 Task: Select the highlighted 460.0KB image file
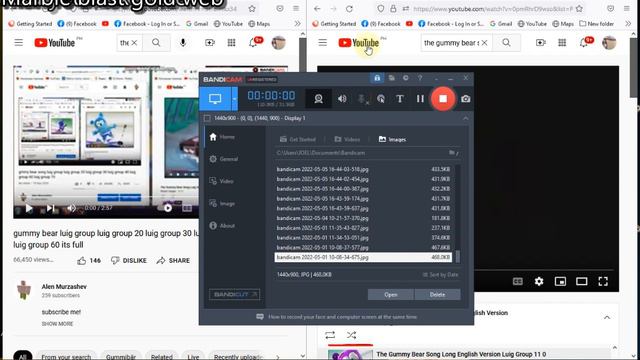point(363,257)
